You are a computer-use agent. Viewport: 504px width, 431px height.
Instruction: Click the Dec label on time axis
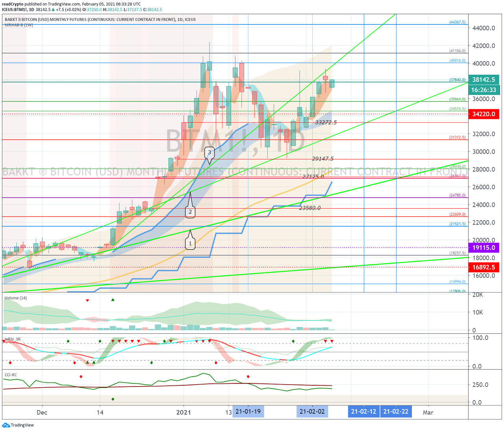tap(42, 413)
